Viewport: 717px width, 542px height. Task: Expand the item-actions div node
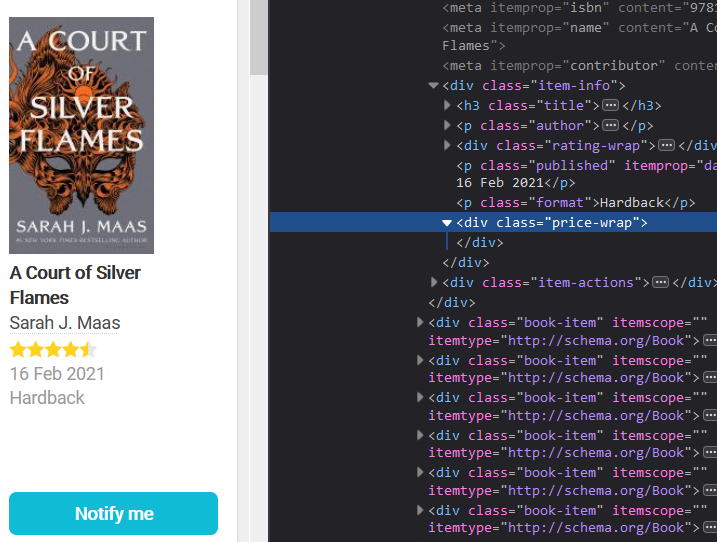(x=433, y=282)
